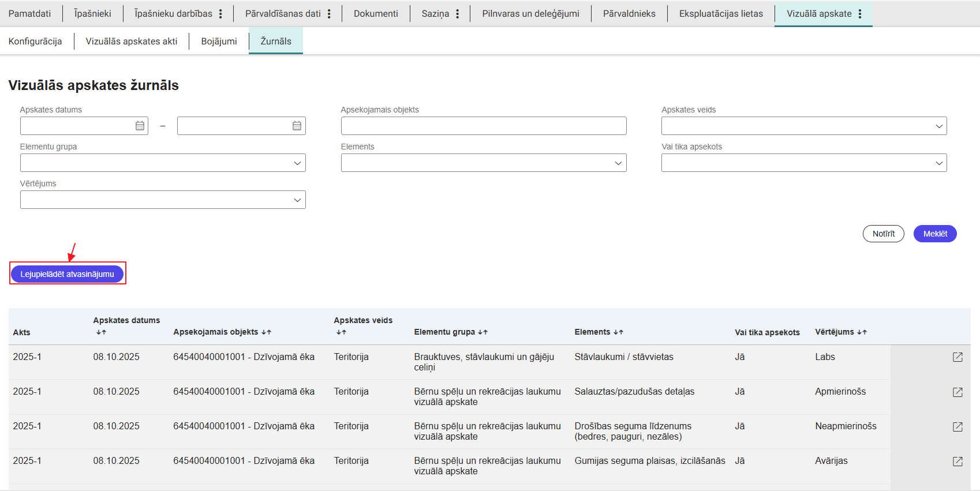Go to the Dokumenti tab
Image resolution: width=980 pixels, height=491 pixels.
click(x=376, y=14)
